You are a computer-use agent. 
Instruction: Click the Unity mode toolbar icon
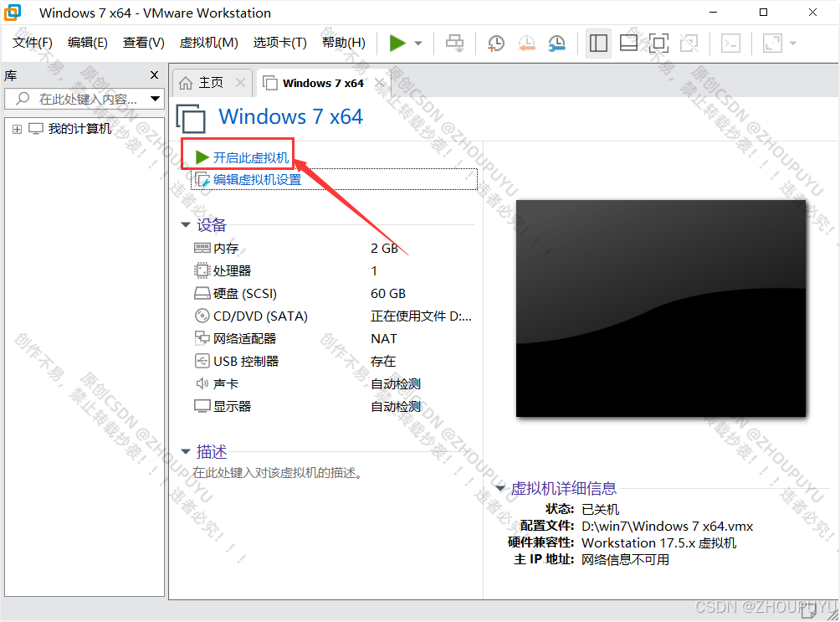(689, 43)
